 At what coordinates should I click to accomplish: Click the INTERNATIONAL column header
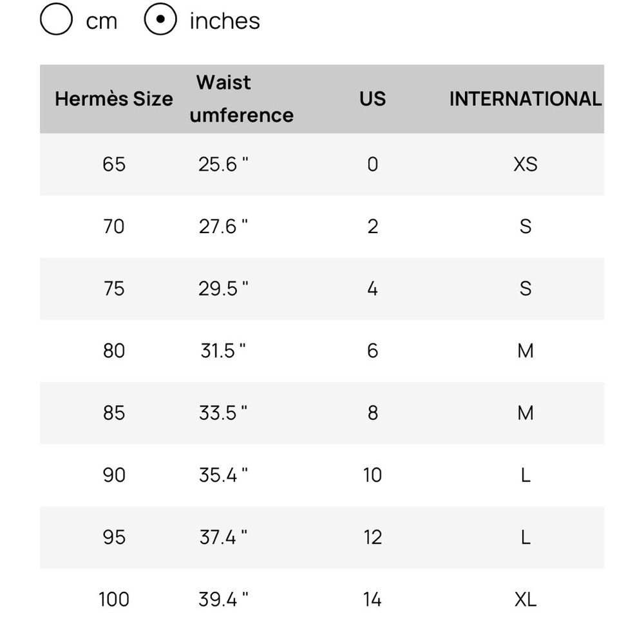coord(526,99)
